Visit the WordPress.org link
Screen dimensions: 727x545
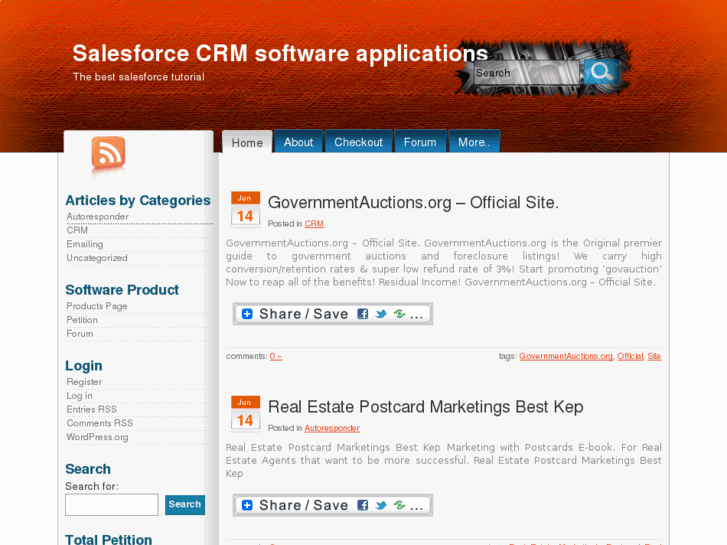click(97, 437)
